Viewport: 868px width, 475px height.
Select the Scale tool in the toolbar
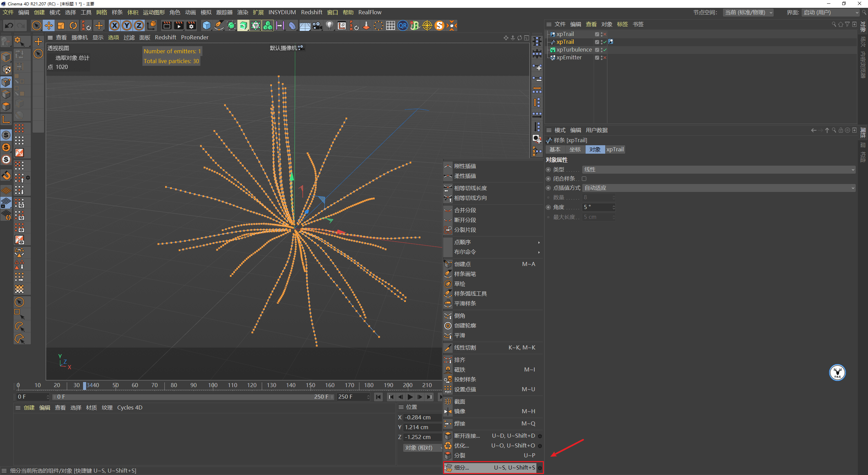(x=61, y=25)
